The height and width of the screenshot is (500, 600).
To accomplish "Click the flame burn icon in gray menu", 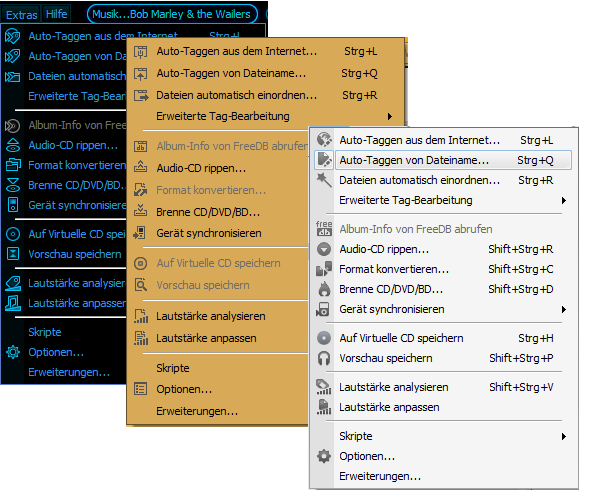I will (x=324, y=289).
